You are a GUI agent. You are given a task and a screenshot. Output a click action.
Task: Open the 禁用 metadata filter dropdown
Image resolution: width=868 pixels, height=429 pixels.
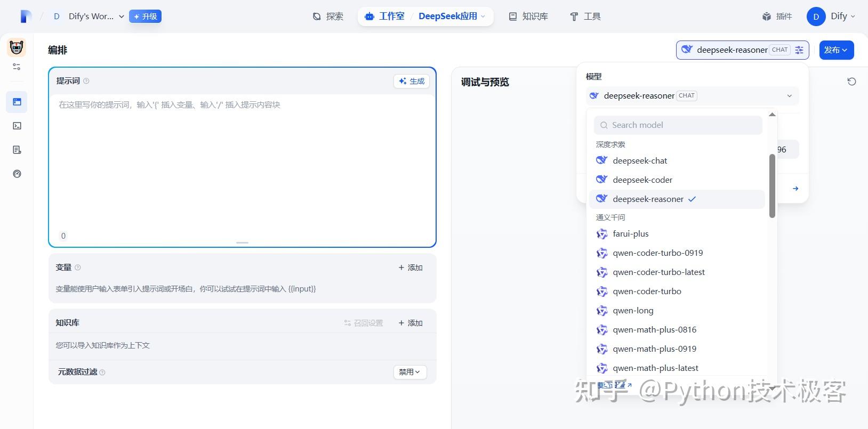pos(410,372)
